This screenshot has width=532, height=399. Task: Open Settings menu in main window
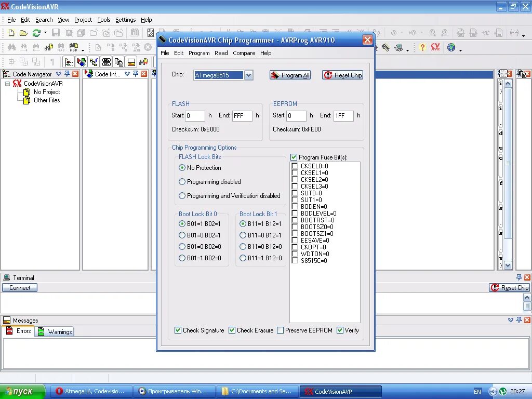125,20
